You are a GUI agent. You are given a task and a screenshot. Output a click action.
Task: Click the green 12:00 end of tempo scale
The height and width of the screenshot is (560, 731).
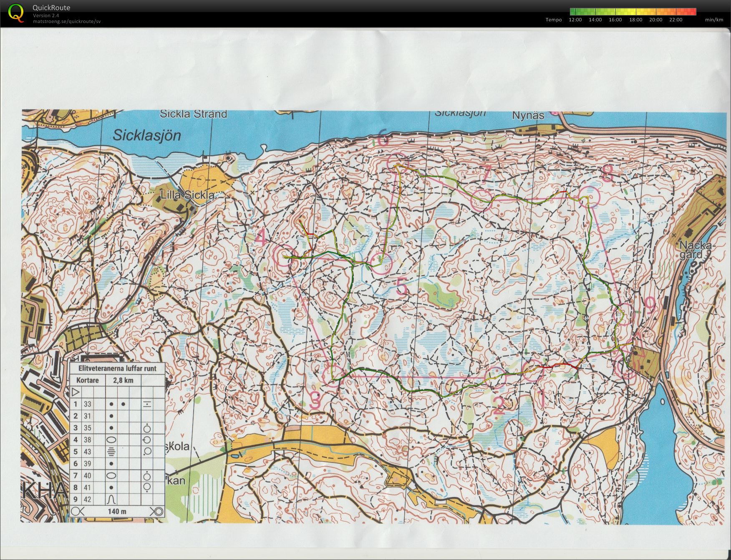tap(572, 12)
